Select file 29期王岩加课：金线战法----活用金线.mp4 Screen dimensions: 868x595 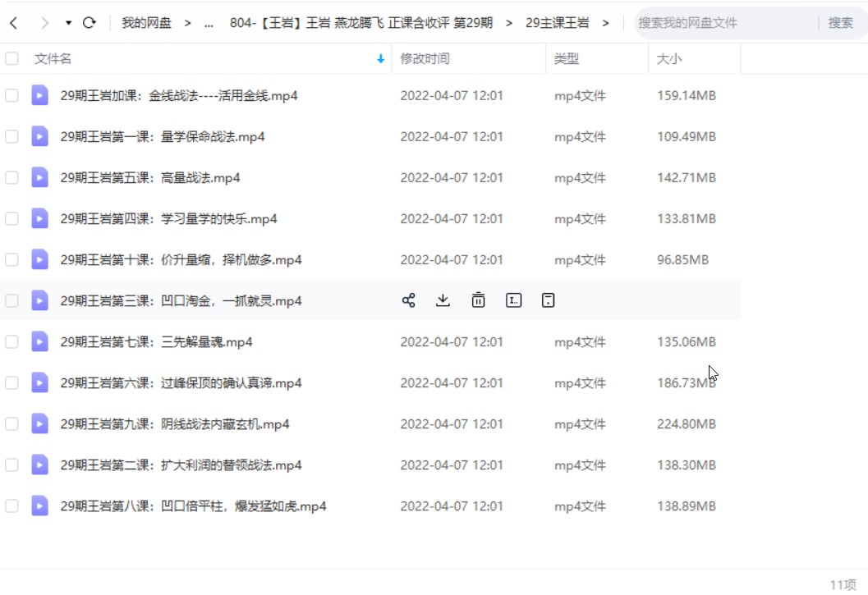click(179, 95)
